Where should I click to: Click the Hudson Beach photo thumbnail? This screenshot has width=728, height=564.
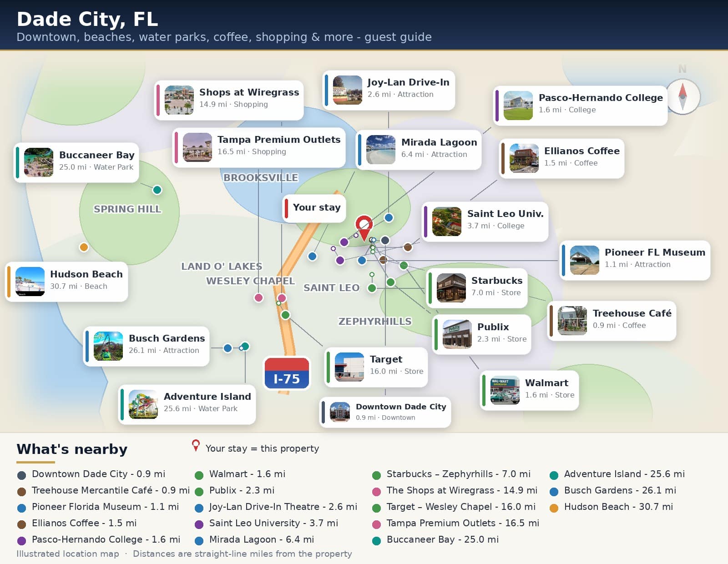tap(30, 282)
